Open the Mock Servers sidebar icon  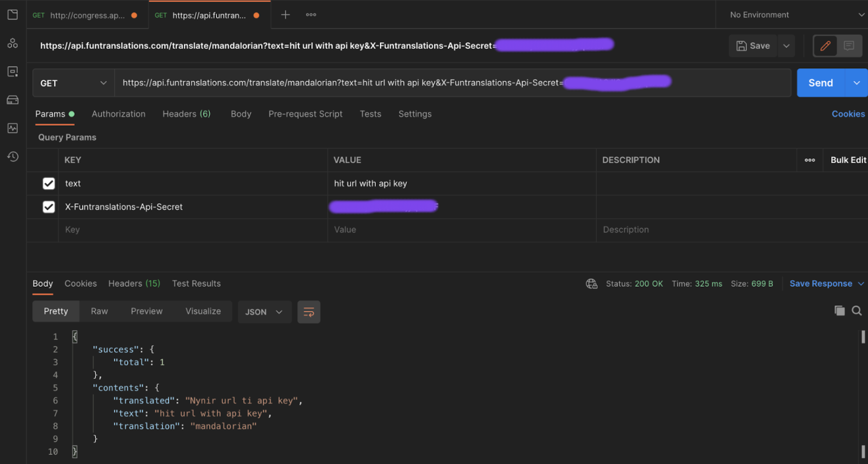pos(12,100)
